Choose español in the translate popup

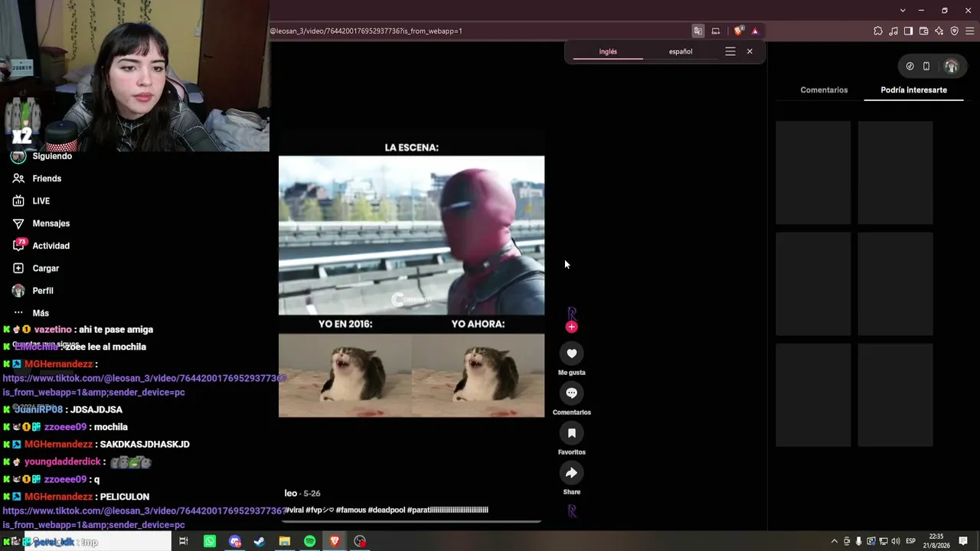[681, 51]
